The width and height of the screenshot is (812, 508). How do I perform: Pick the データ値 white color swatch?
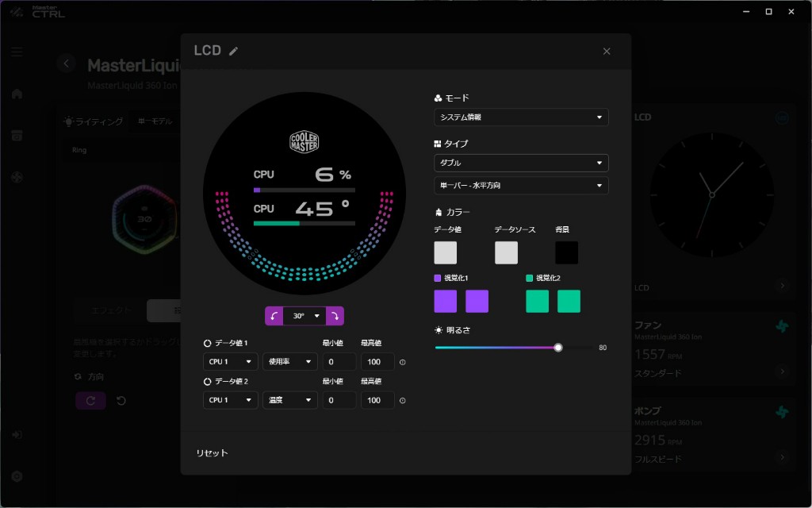pyautogui.click(x=446, y=252)
